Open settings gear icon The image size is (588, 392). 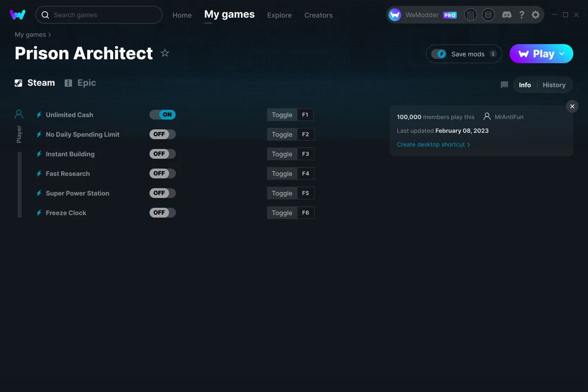(536, 15)
